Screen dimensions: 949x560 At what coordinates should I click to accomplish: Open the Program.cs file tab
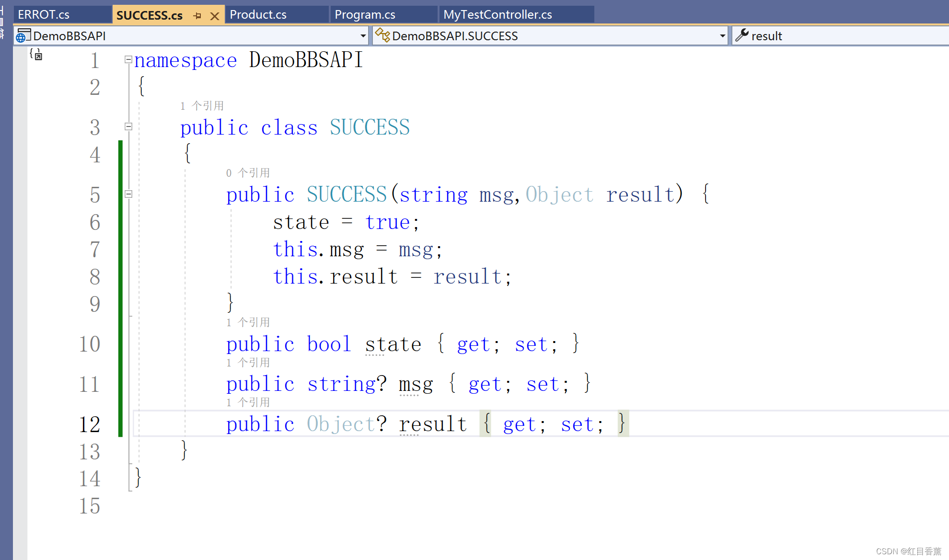pos(365,15)
